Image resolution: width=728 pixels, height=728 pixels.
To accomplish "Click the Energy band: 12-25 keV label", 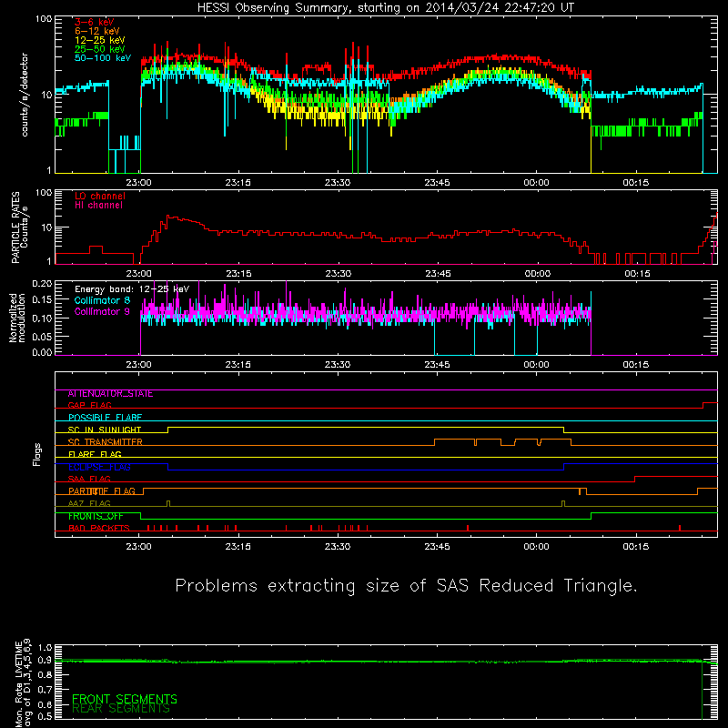I will (x=132, y=289).
